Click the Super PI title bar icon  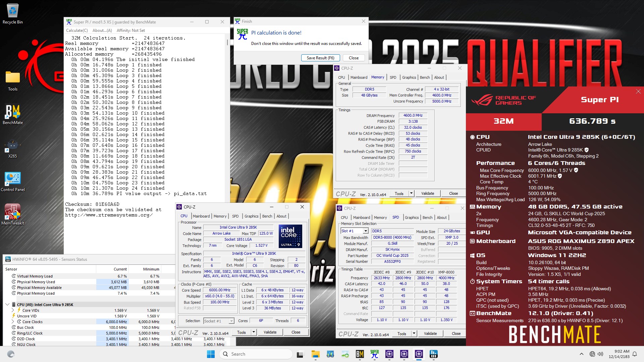tap(69, 22)
